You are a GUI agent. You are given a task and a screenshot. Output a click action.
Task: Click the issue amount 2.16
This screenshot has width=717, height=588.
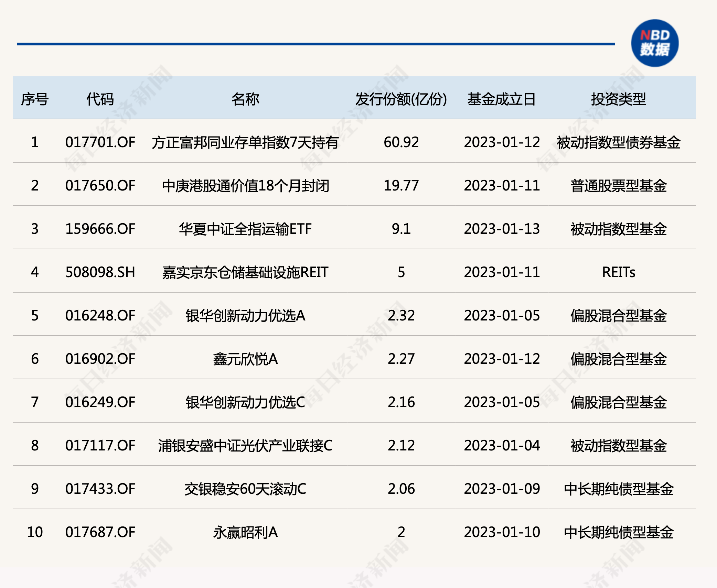(x=401, y=402)
